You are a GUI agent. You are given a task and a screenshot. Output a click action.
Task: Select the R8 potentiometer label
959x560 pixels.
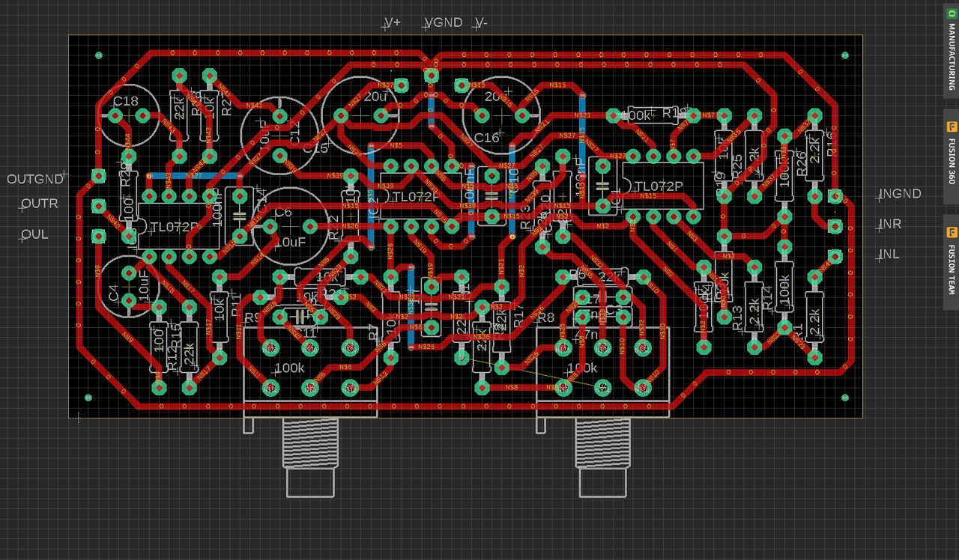coord(546,317)
